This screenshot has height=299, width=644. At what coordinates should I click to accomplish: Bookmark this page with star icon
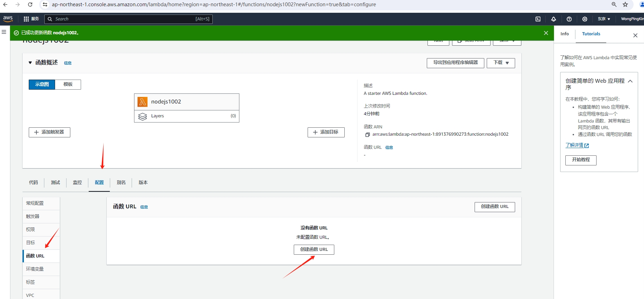625,4
